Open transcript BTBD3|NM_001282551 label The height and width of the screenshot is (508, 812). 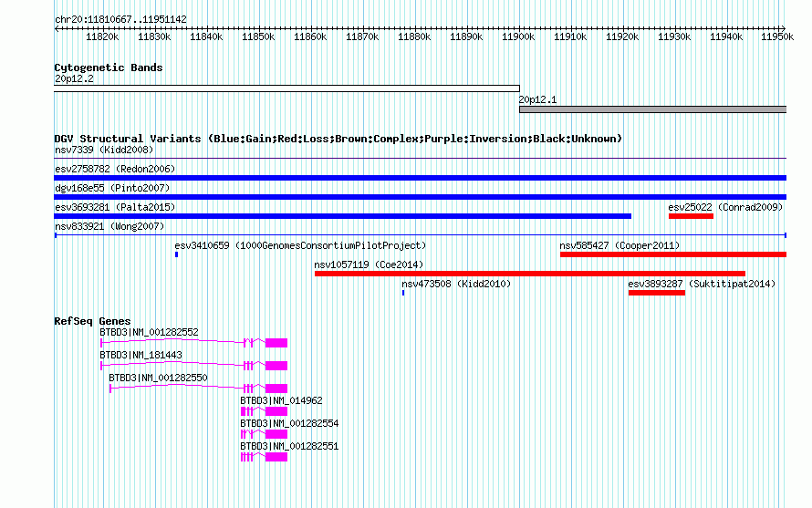[x=289, y=446]
